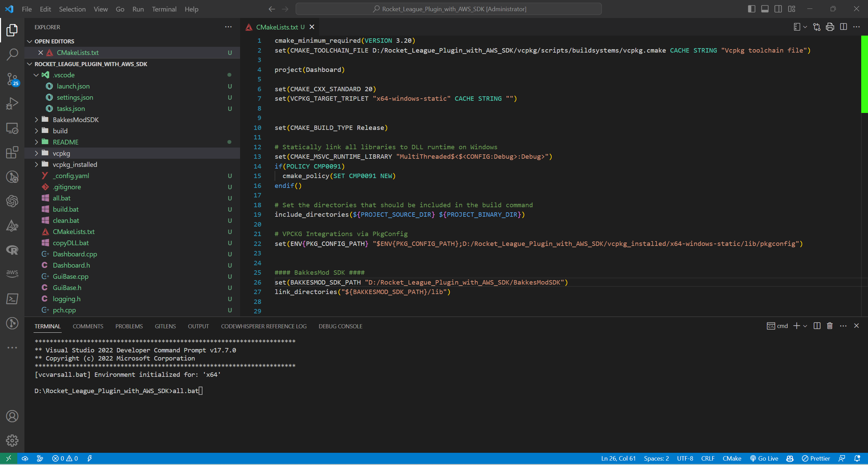Click Go Live in status bar
The image size is (868, 465).
pyautogui.click(x=764, y=459)
